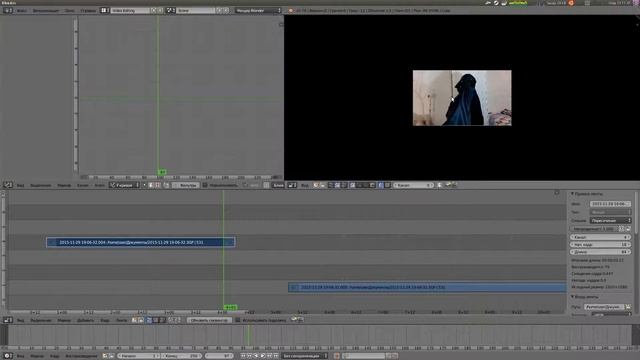Open the Рендер Blender engine dropdown
Image resolution: width=640 pixels, height=360 pixels.
pyautogui.click(x=258, y=10)
